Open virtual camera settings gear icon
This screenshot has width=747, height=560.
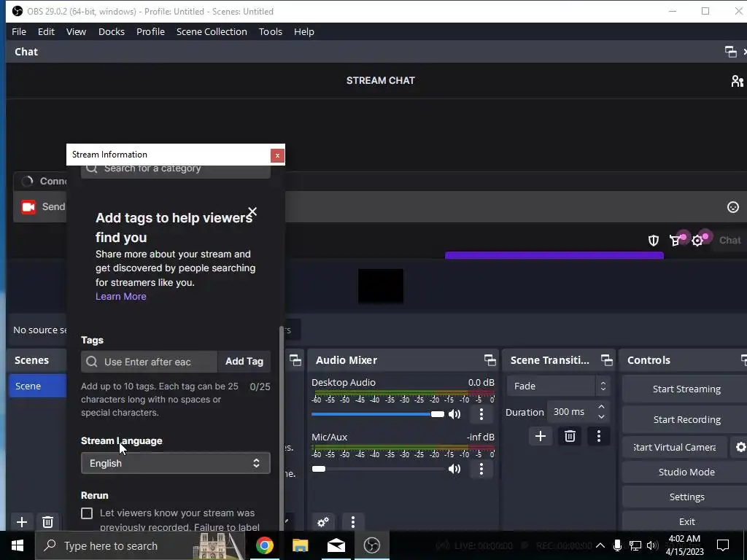740,447
